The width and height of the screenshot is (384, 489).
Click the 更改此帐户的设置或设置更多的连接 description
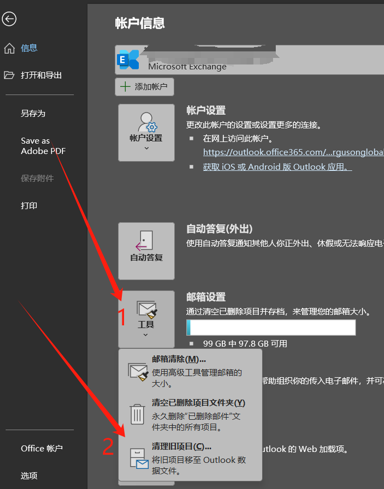254,125
